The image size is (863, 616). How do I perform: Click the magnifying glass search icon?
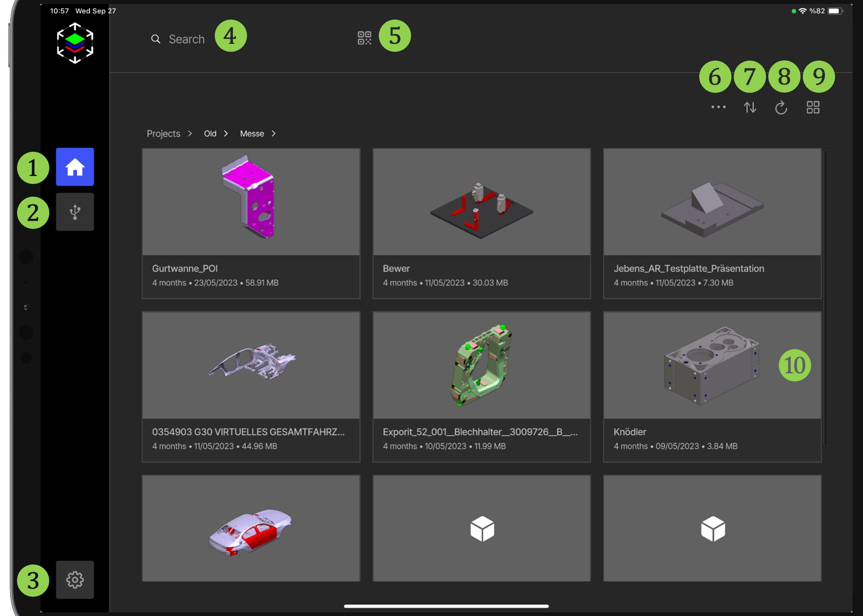[x=156, y=39]
